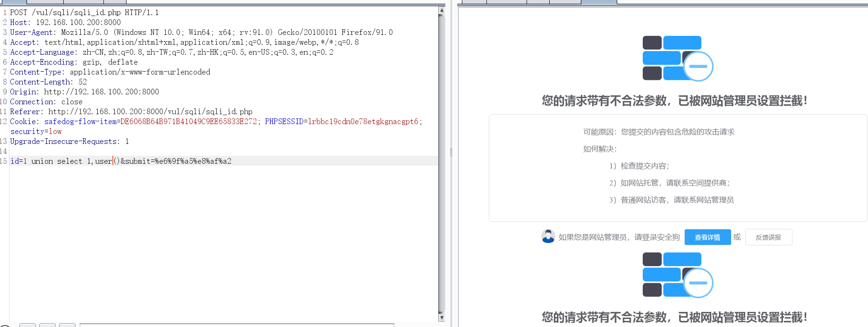Click the Origin header line

click(85, 92)
